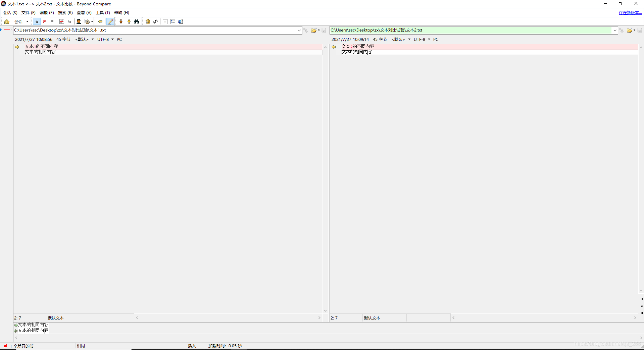644x350 pixels.
Task: Click the left pane horizontal scrollbar
Action: [x=228, y=318]
